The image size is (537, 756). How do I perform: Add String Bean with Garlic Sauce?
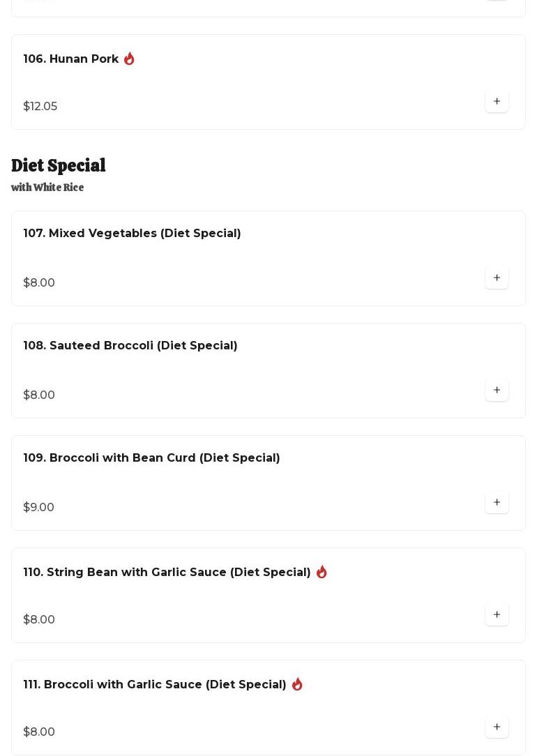coord(497,614)
